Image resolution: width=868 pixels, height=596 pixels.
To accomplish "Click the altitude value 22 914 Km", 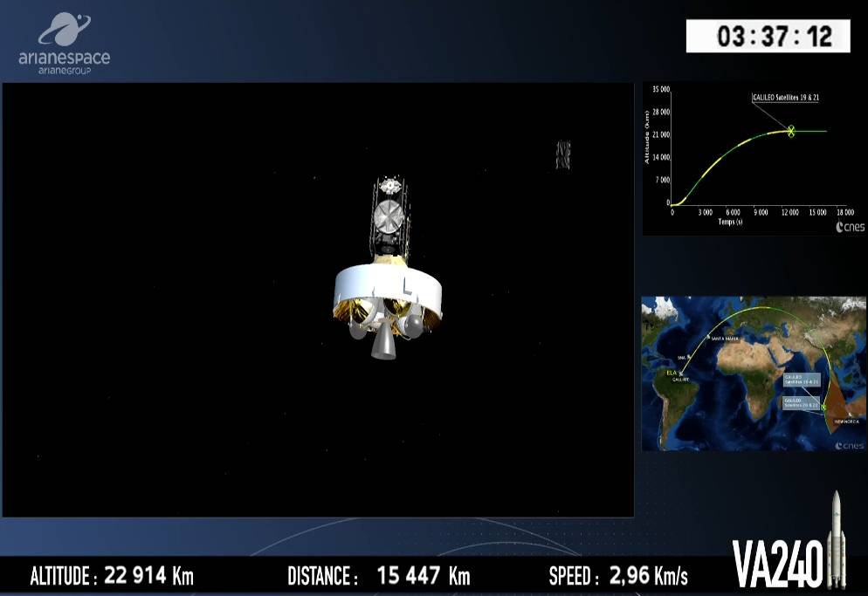I will coord(149,576).
